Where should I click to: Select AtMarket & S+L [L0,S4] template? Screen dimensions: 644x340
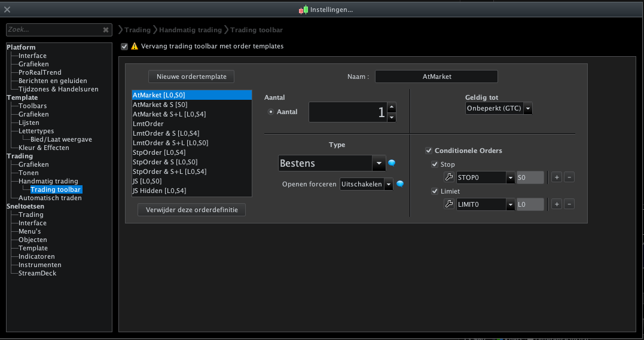coord(192,114)
